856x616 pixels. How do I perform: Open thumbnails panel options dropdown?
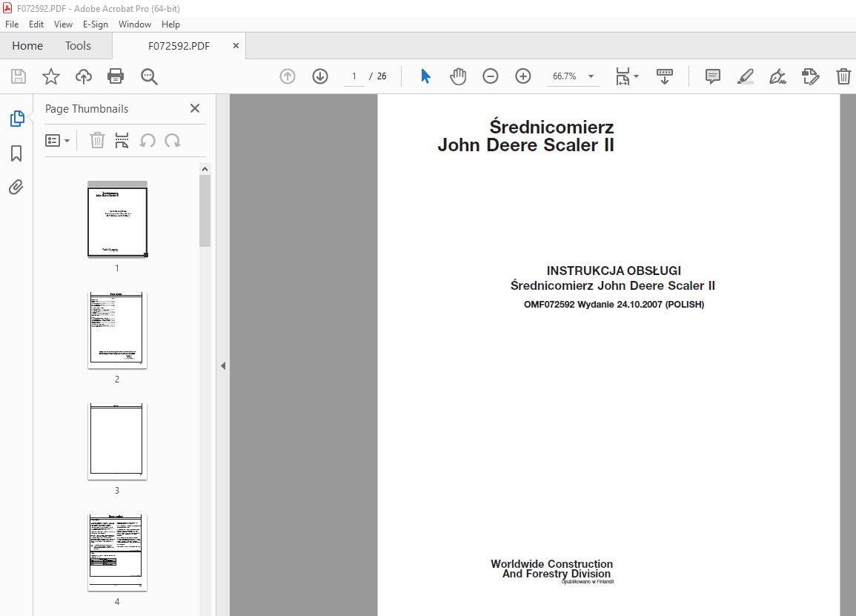tap(57, 141)
